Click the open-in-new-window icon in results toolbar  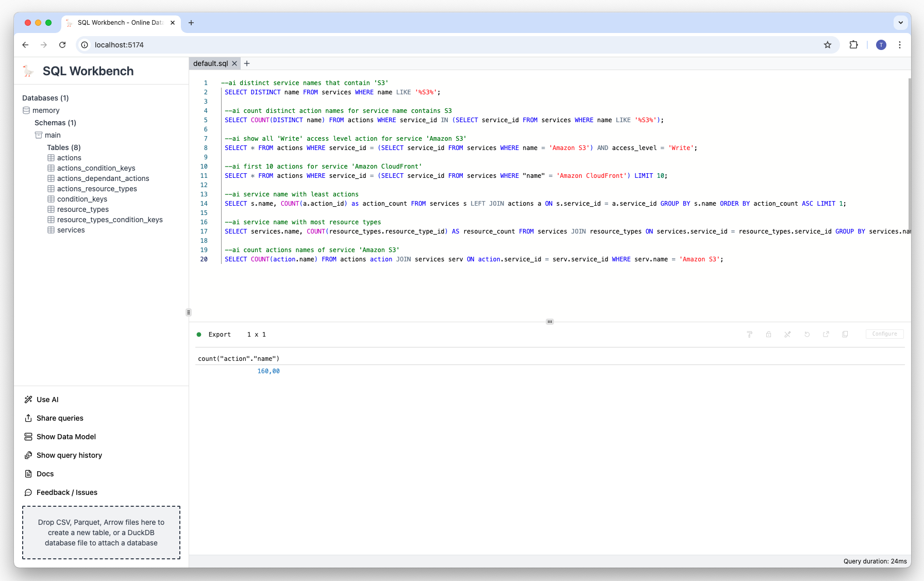(x=826, y=335)
